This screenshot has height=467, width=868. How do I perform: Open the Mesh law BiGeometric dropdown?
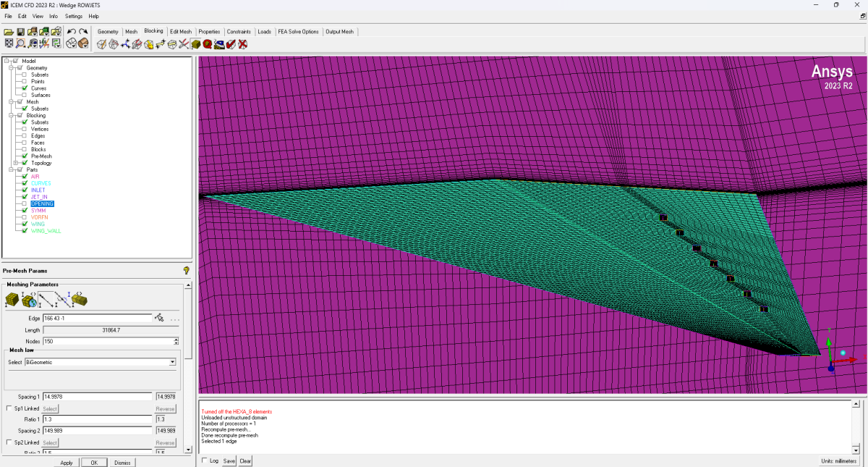pyautogui.click(x=172, y=362)
